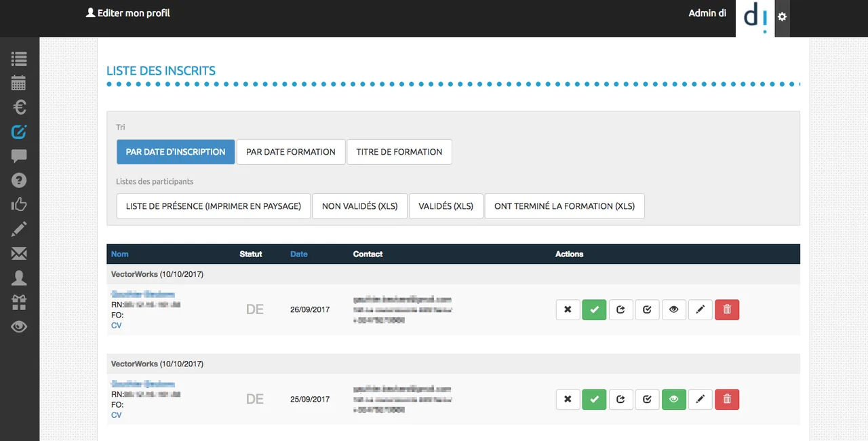868x441 pixels.
Task: Click the curved arrow button for 26/09/2017 registration
Action: click(620, 310)
